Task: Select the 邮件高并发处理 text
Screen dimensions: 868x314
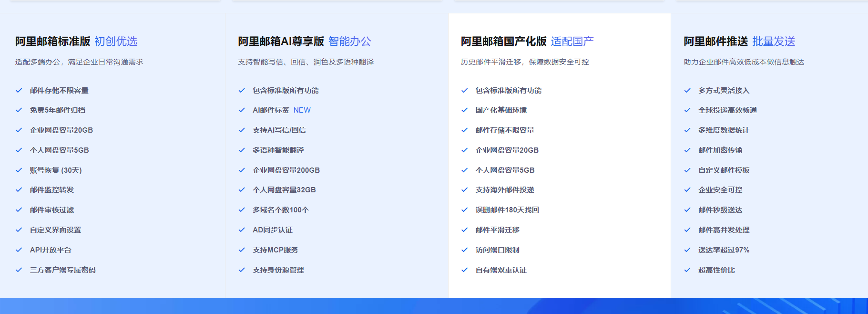Action: pyautogui.click(x=724, y=230)
